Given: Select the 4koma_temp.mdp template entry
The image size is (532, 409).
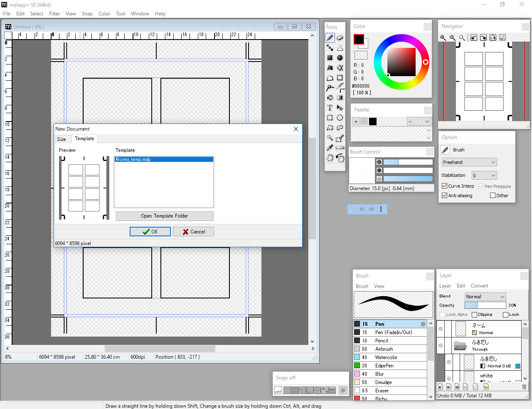Looking at the screenshot, I should pyautogui.click(x=164, y=159).
